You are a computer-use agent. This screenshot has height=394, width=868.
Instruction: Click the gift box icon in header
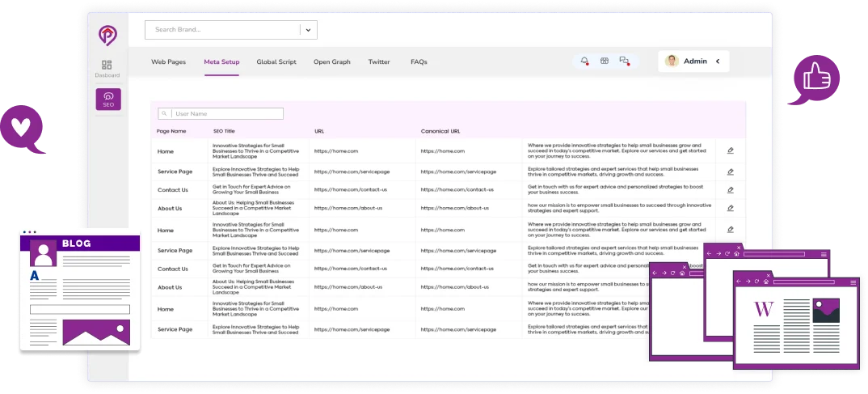pyautogui.click(x=604, y=61)
